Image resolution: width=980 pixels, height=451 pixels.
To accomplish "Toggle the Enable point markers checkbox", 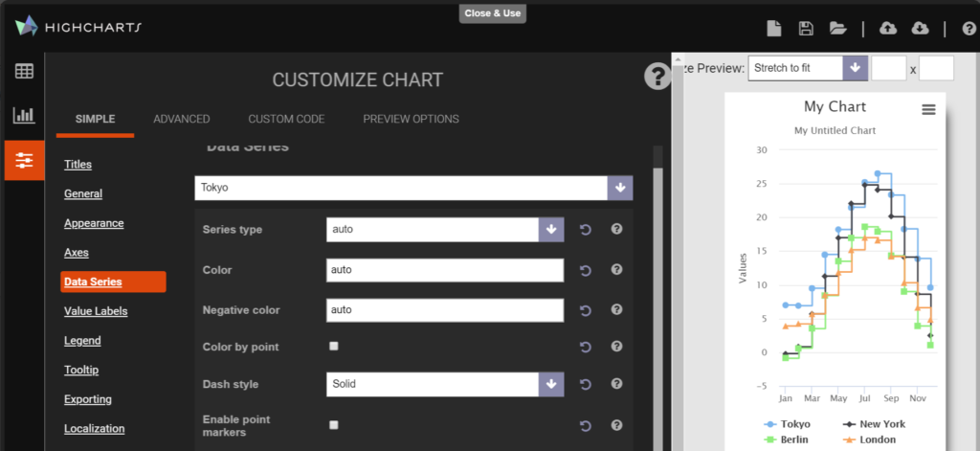I will pos(334,425).
